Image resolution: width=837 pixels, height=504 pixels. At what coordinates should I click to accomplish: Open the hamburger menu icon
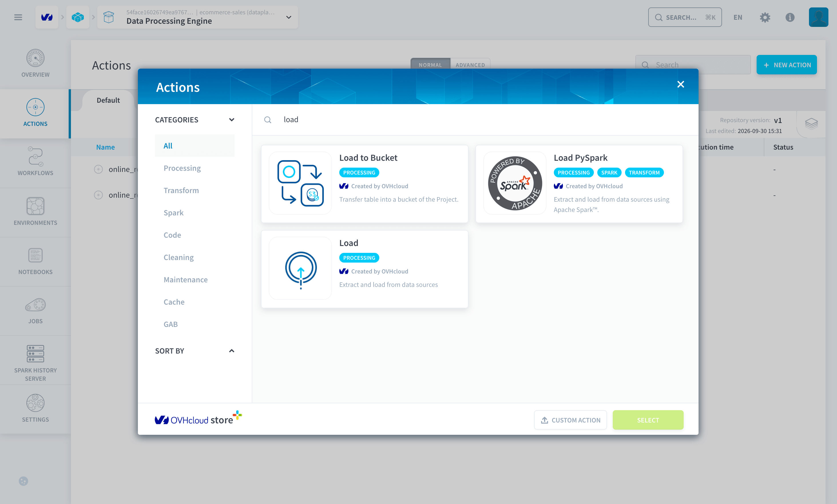tap(18, 17)
